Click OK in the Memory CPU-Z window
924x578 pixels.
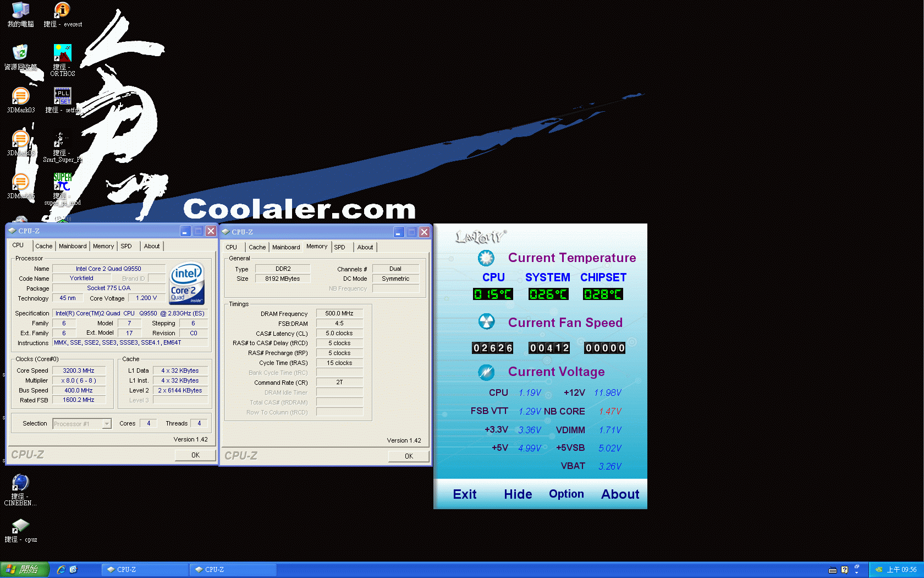point(409,456)
